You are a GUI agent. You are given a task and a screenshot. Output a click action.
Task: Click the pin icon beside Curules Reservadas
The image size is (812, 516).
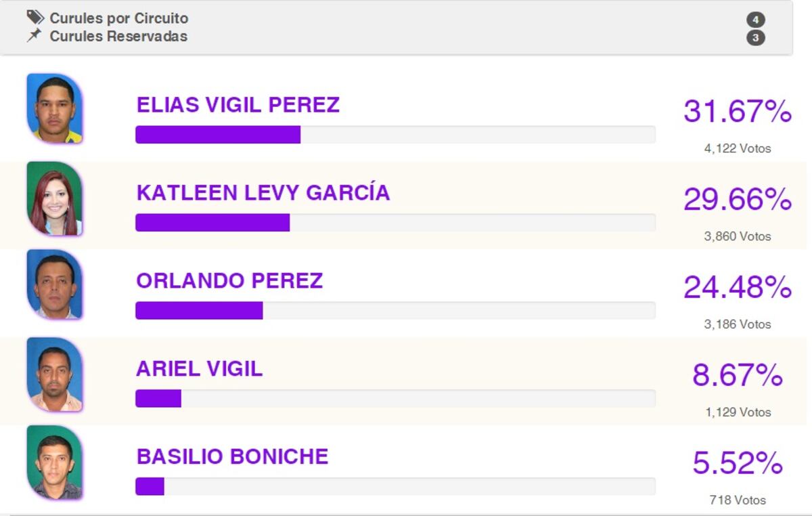coord(35,35)
